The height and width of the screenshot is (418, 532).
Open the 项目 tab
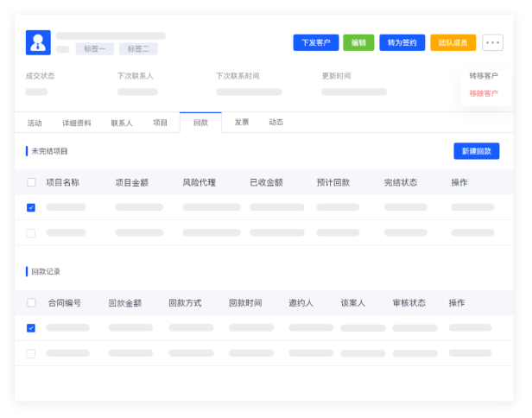pyautogui.click(x=161, y=123)
